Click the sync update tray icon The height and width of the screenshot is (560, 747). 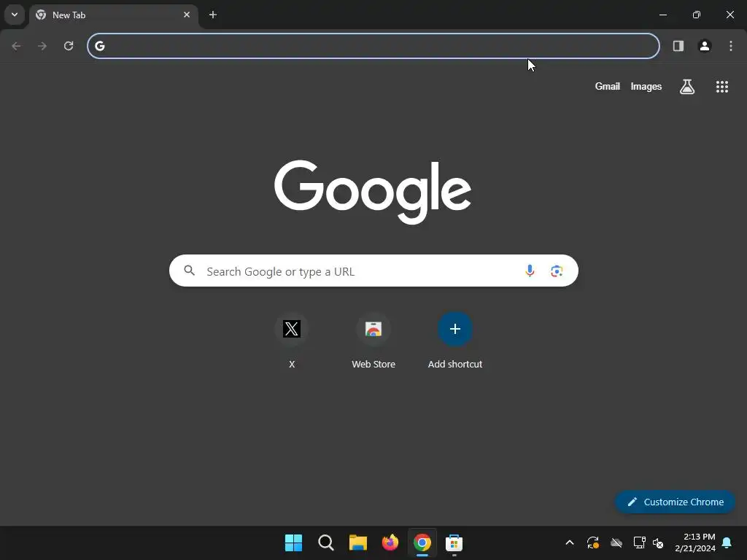pyautogui.click(x=592, y=542)
